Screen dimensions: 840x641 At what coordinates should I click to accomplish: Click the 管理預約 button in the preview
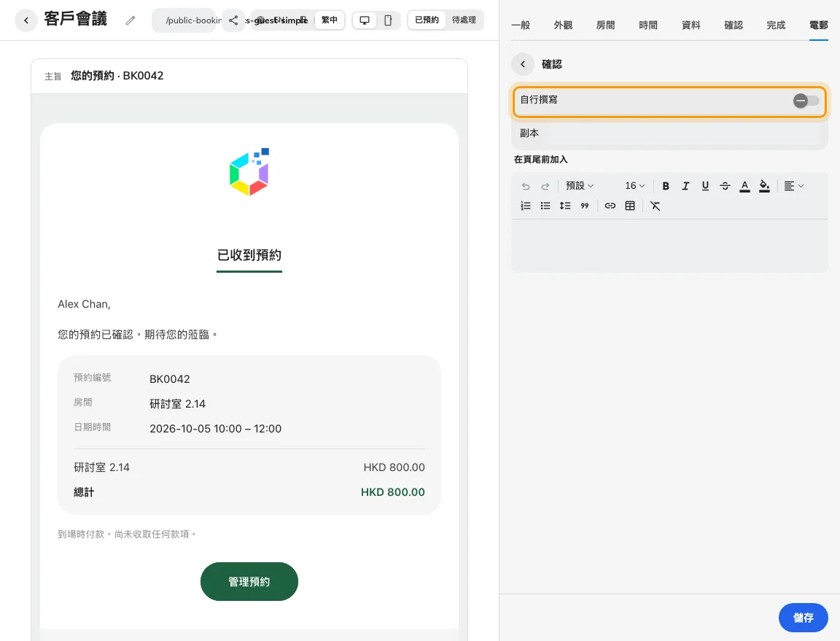tap(249, 581)
